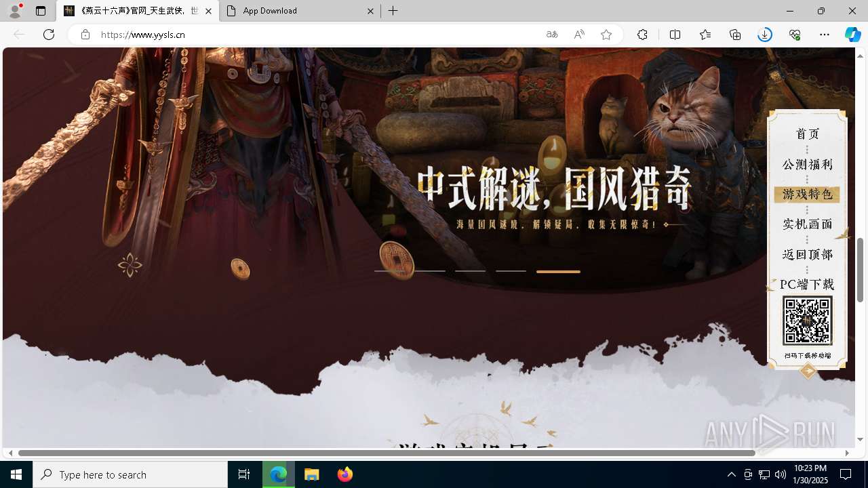Toggle the split screen view icon
Screen dimensions: 868x488
click(x=675, y=35)
